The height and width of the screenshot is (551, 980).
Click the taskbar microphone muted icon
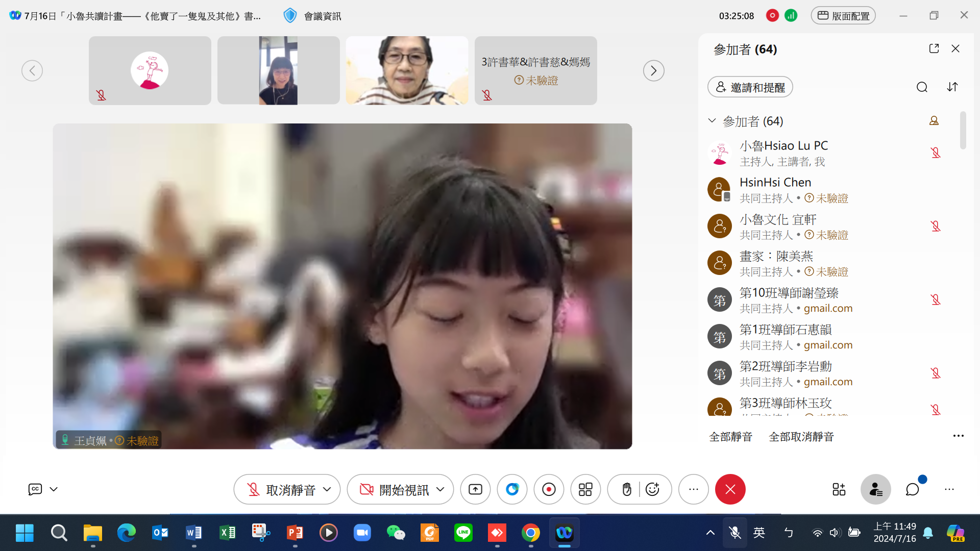[x=735, y=533]
